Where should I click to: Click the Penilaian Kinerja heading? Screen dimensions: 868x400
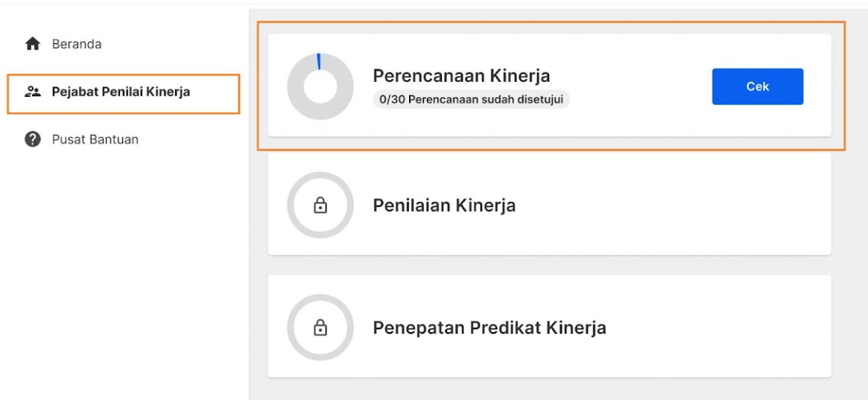point(444,206)
